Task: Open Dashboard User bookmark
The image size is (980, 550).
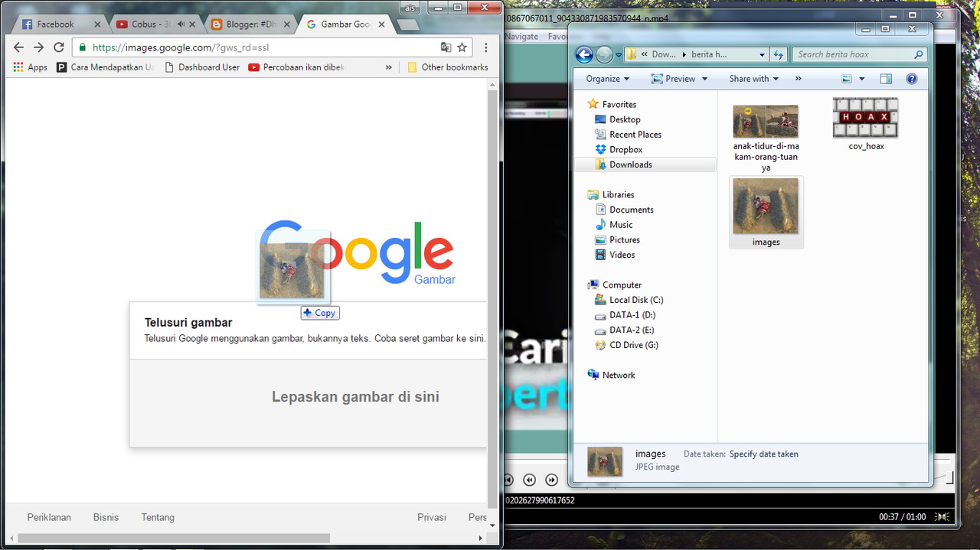Action: pos(202,67)
